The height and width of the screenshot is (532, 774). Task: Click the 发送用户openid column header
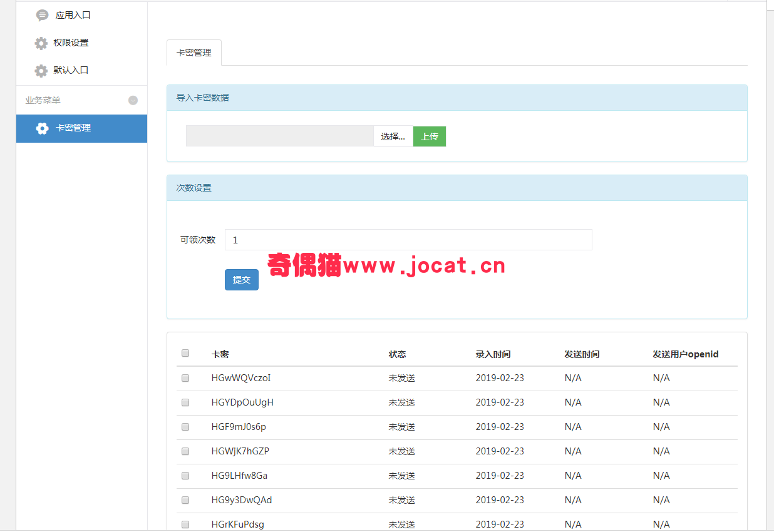[x=685, y=354]
